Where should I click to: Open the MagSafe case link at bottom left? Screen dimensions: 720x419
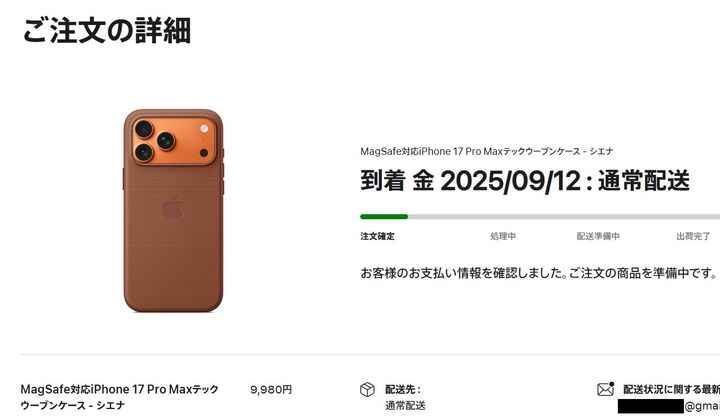[119, 397]
